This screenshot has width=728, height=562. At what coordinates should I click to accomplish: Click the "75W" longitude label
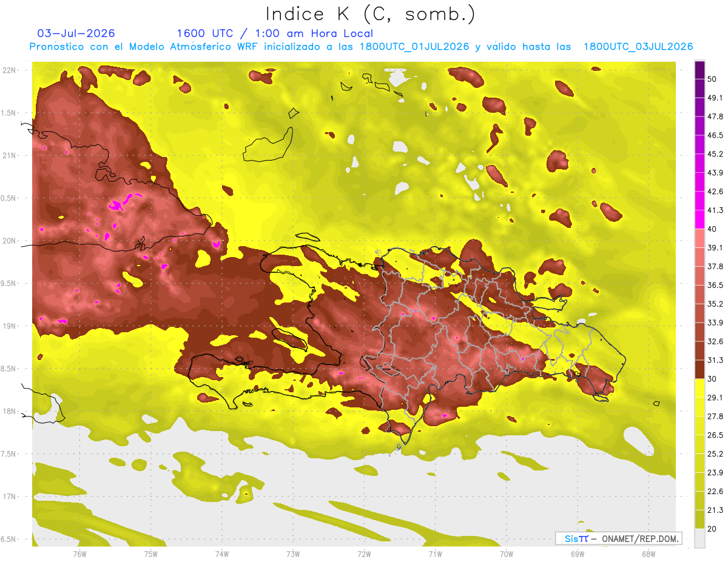click(x=150, y=554)
